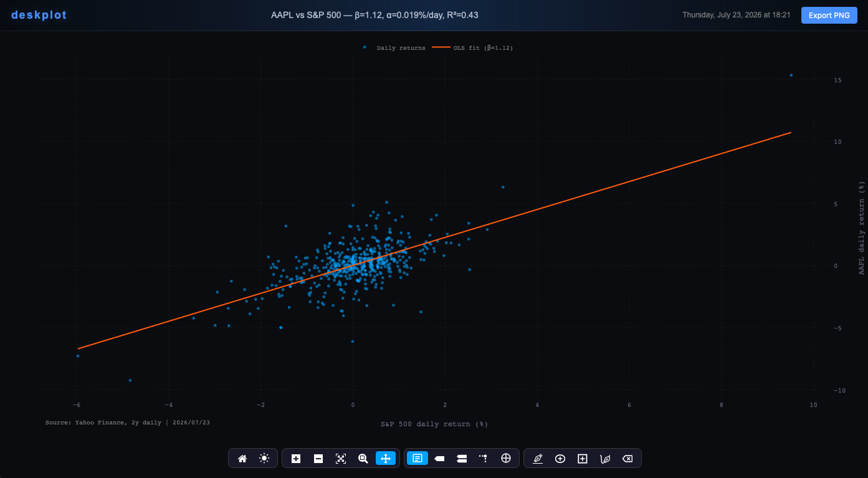Screen dimensions: 868x478
Task: Reset the plot with the home icon
Action: click(242, 459)
